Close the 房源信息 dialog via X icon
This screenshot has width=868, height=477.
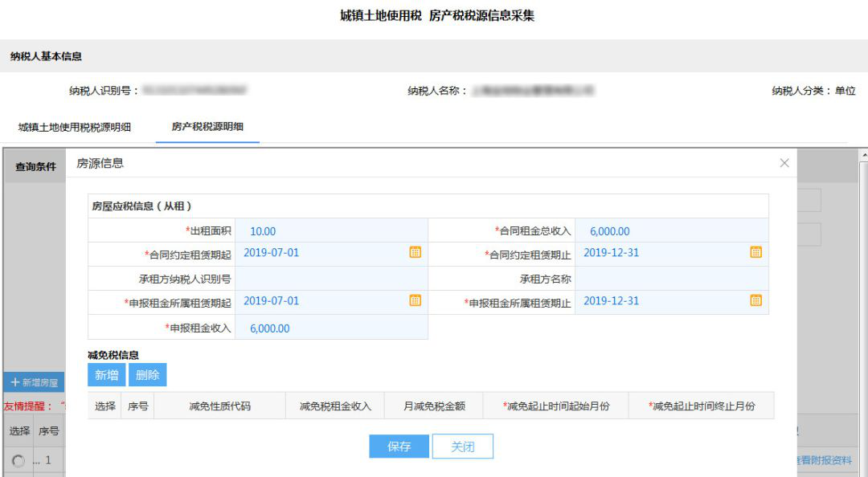point(784,163)
